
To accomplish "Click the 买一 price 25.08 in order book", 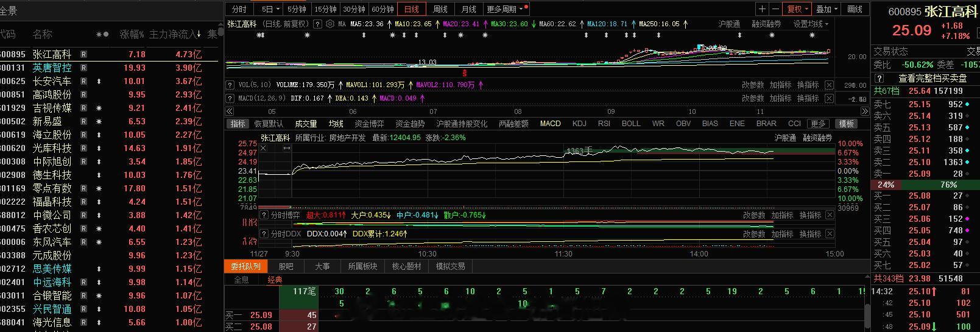I will [x=920, y=196].
